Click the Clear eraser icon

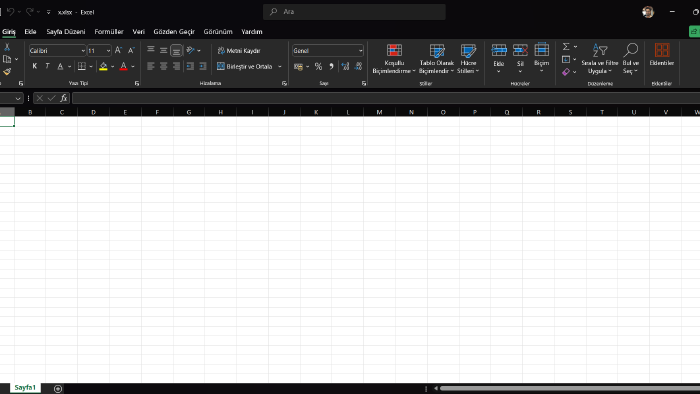tap(566, 72)
